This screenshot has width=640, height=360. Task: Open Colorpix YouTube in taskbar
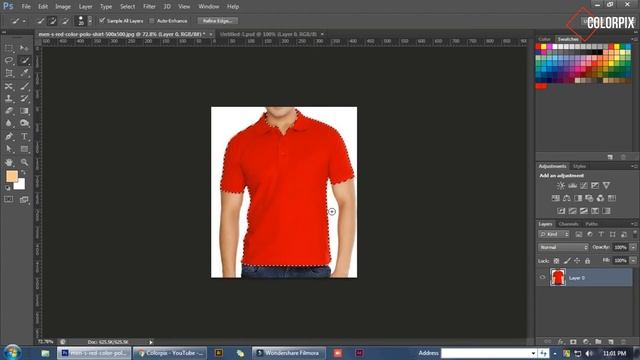[171, 353]
